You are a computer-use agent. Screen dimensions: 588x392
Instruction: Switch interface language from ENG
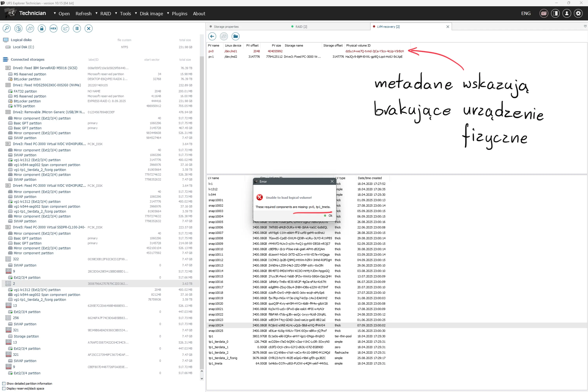(526, 13)
